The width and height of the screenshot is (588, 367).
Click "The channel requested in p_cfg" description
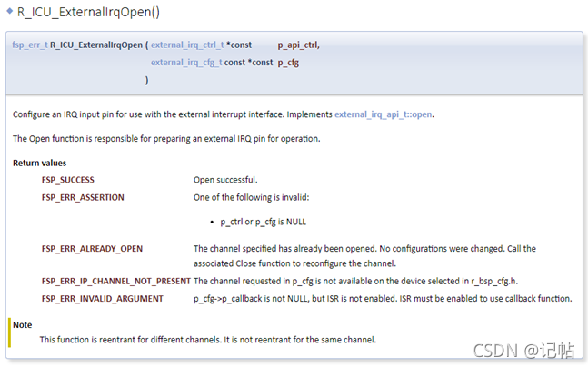(356, 281)
